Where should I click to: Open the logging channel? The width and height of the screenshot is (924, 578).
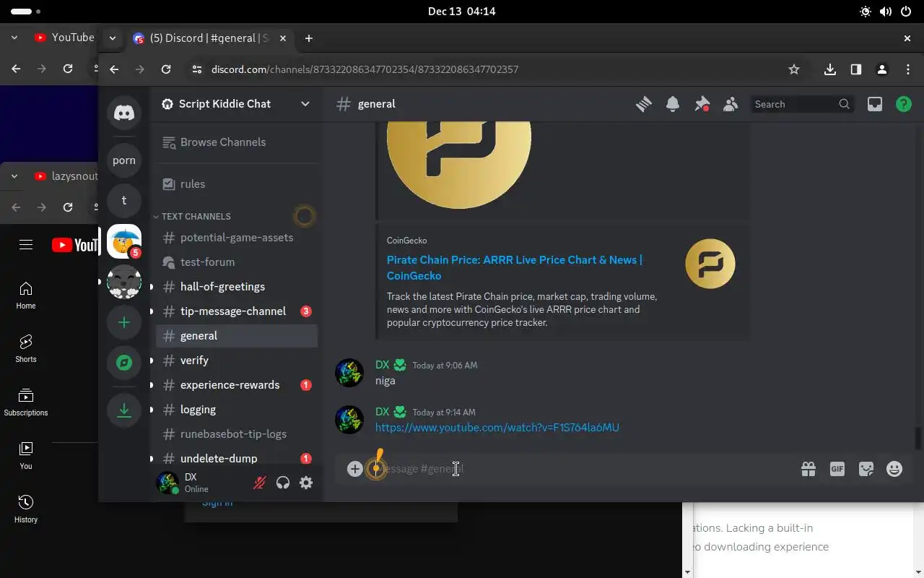237,410
